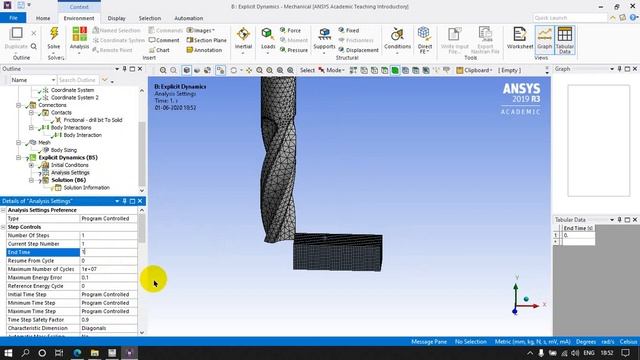
Task: Open the File menu
Action: [x=13, y=18]
